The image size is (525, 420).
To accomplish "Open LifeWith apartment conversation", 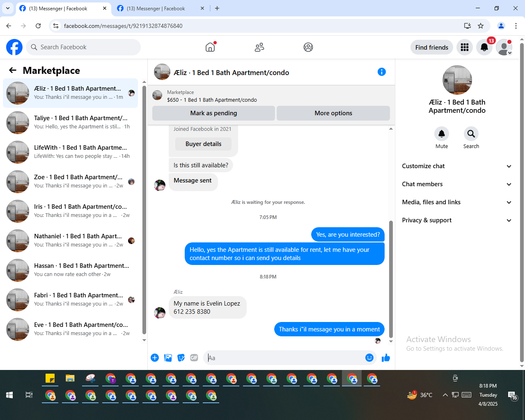I will point(71,152).
